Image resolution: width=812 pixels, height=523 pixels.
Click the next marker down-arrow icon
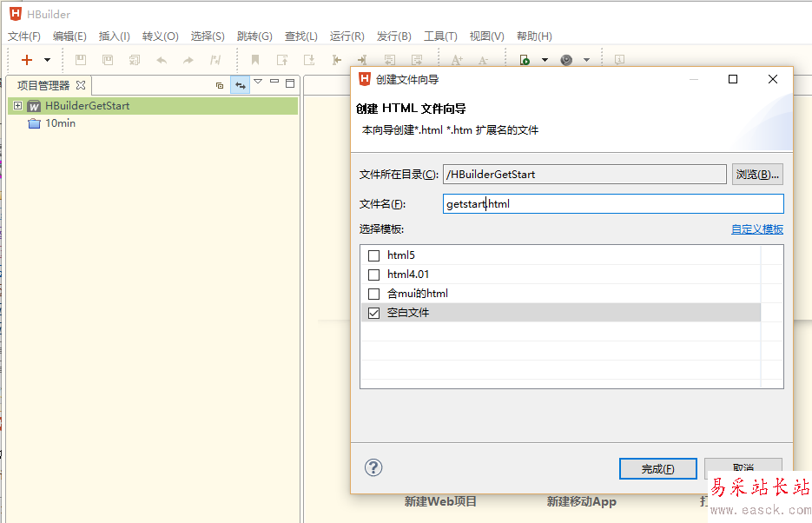tap(309, 60)
